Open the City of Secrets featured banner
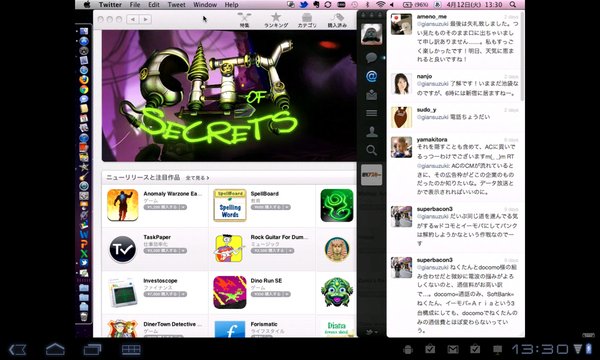 coord(229,96)
